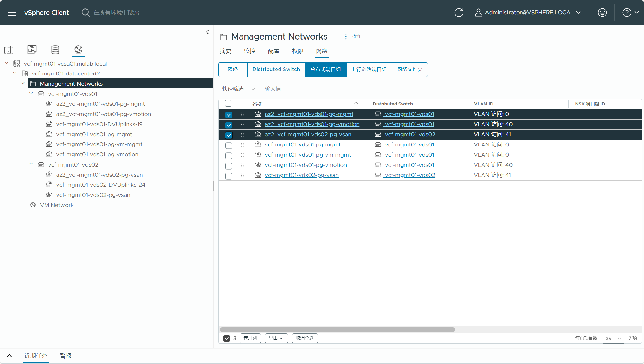The height and width of the screenshot is (364, 644).
Task: Click the 输入值 filter input field
Action: [296, 89]
